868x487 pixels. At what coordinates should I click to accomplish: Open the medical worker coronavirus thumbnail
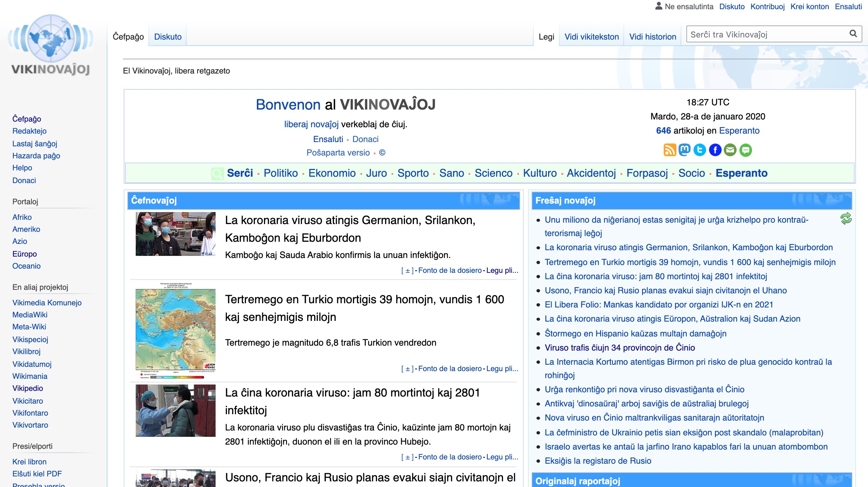point(176,411)
